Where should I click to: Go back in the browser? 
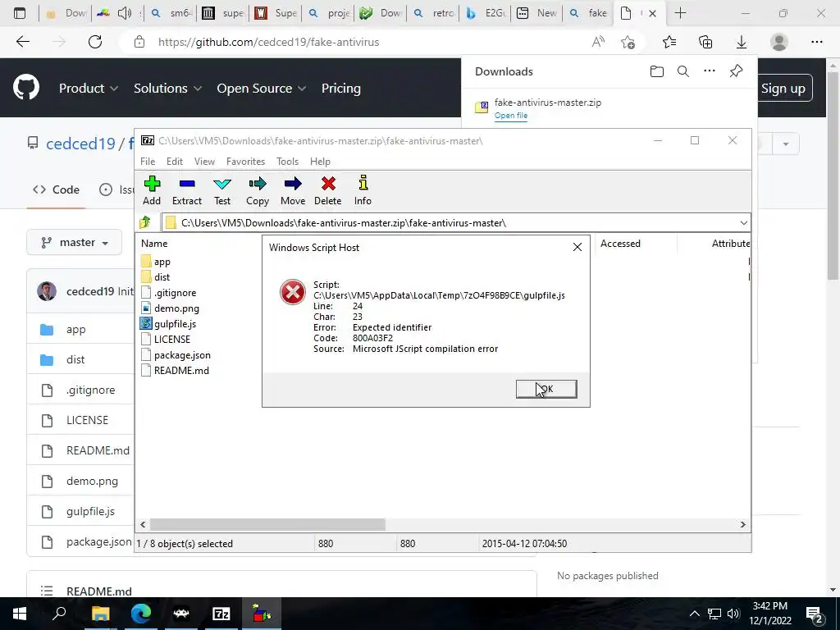(22, 42)
